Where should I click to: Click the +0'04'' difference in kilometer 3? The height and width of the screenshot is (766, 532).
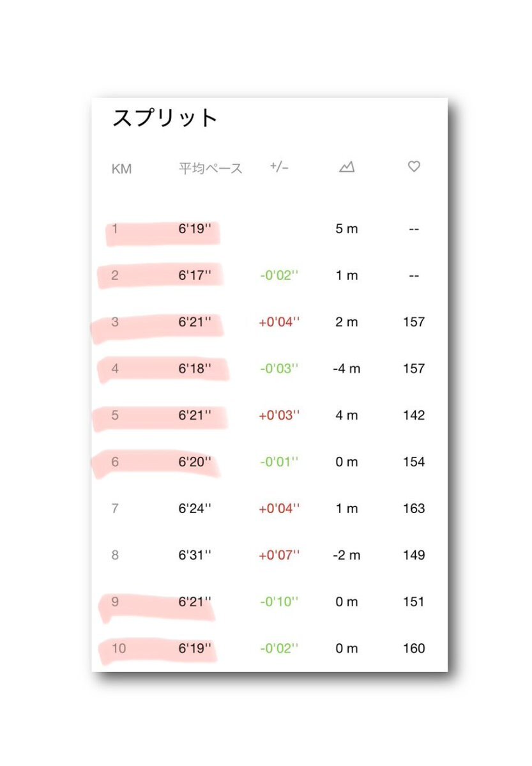pyautogui.click(x=279, y=322)
